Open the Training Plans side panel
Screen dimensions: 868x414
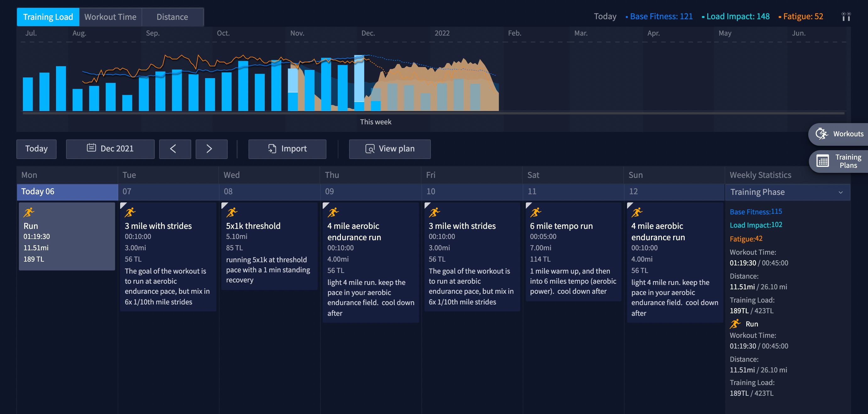click(839, 161)
